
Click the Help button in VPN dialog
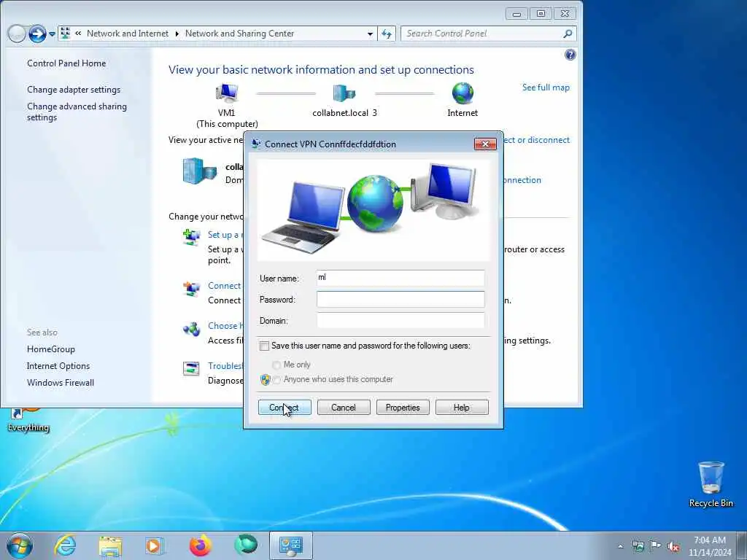point(462,407)
